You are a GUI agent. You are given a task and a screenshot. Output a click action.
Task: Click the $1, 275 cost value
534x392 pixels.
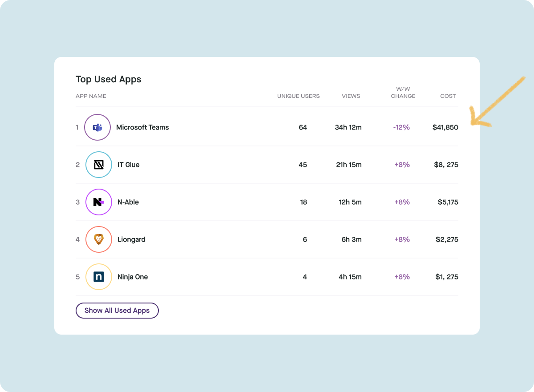[x=447, y=277]
